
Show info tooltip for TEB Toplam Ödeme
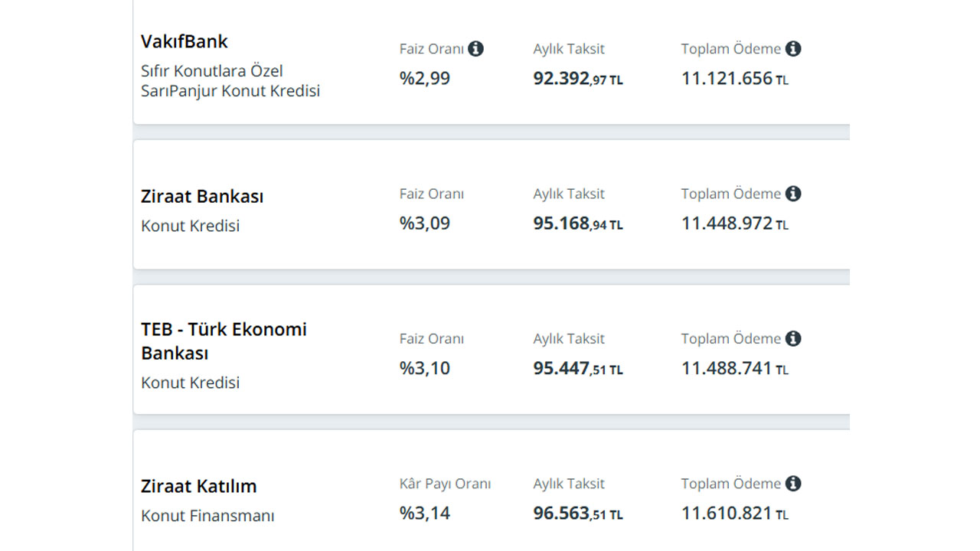pyautogui.click(x=793, y=338)
